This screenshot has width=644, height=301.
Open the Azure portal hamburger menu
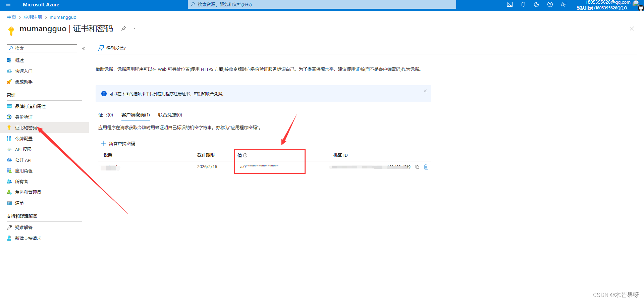tap(8, 5)
